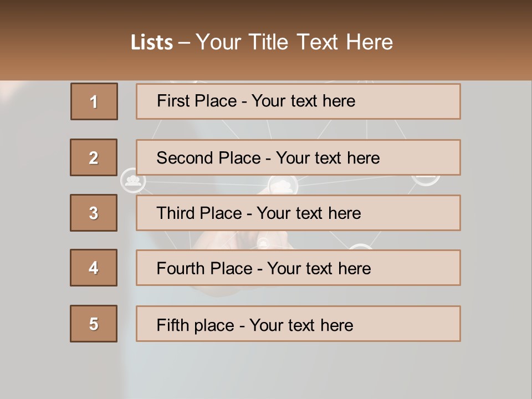Click the bold word Lists in title
532x399 pixels.
[152, 43]
